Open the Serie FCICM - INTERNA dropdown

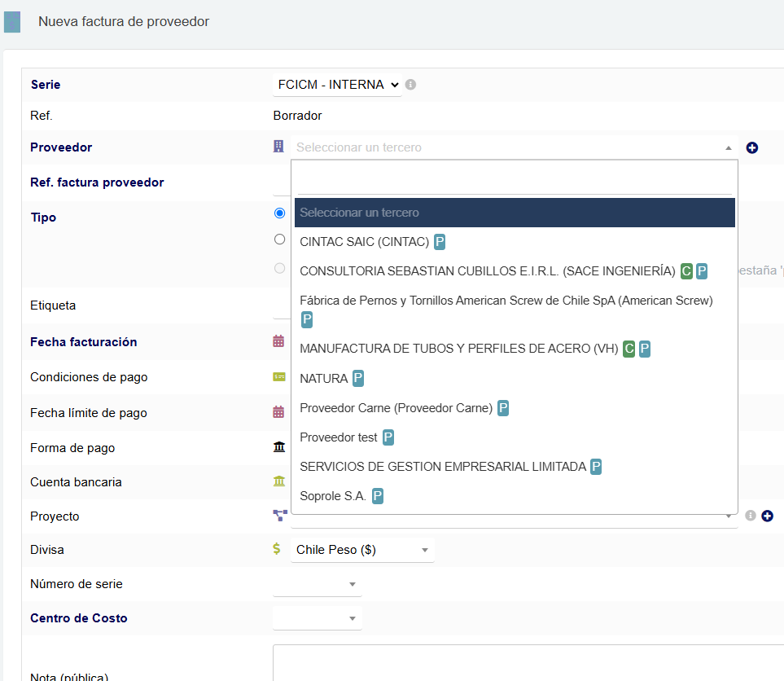tap(337, 85)
